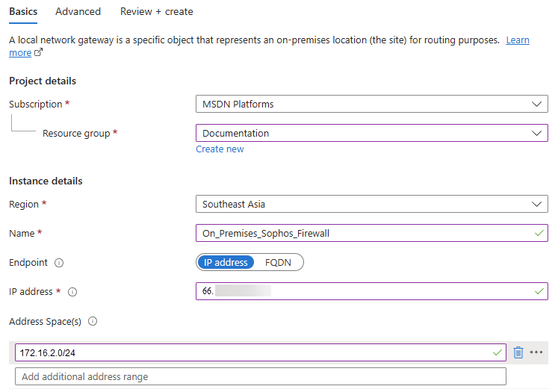555x392 pixels.
Task: Click the Address Space(s) info icon
Action: (93, 322)
